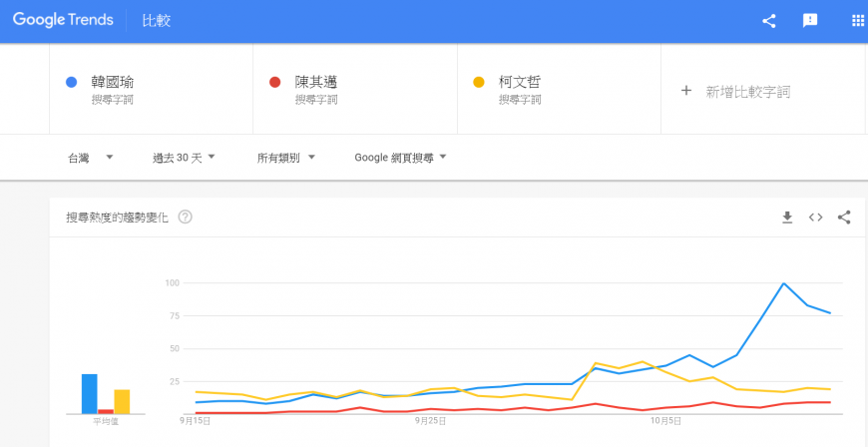This screenshot has width=868, height=447.
Task: Download the interest over time chart CSV
Action: click(787, 218)
